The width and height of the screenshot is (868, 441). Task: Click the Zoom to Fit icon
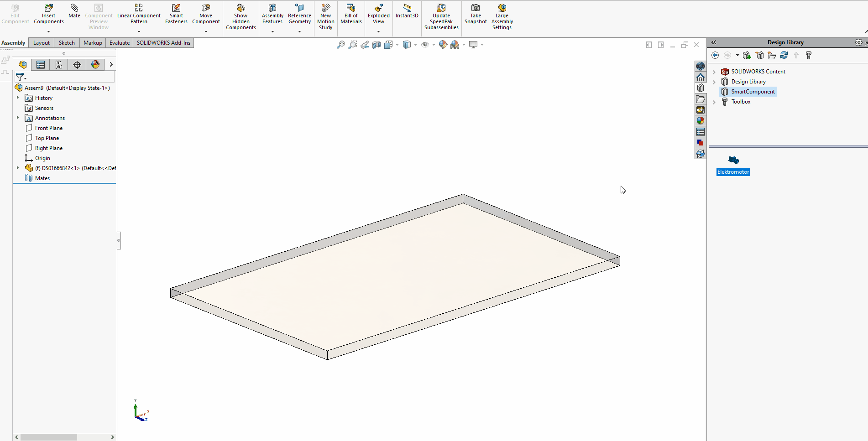point(340,45)
